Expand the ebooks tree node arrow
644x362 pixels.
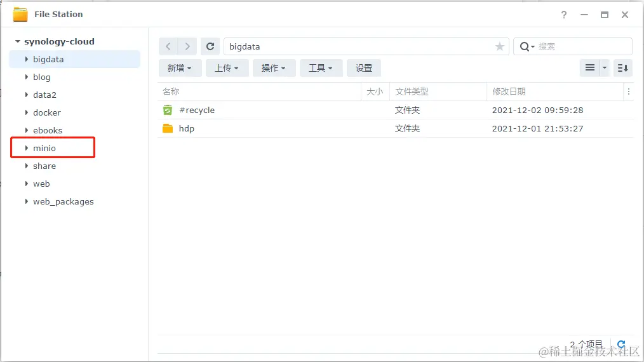[x=27, y=130]
